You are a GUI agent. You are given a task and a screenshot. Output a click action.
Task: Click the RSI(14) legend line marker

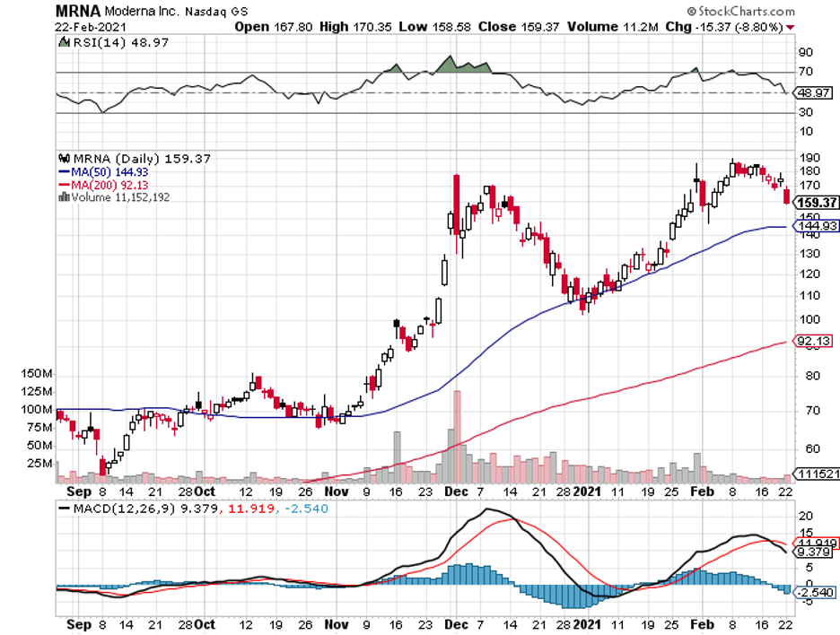[x=63, y=43]
